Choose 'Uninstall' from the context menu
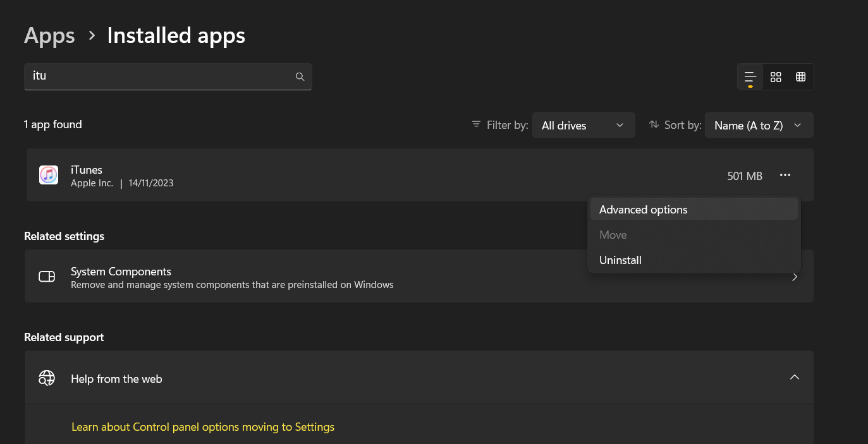 [620, 260]
